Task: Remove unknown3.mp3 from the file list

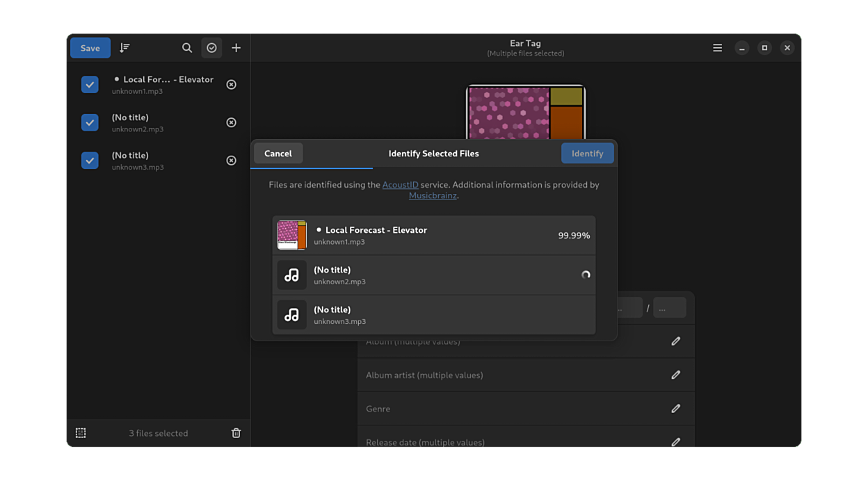Action: (x=232, y=161)
